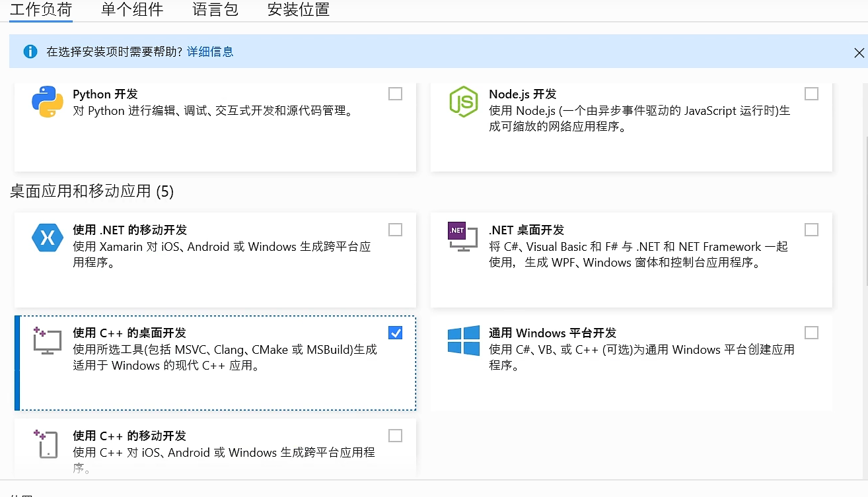Switch to the 工作负荷 tab

tap(41, 10)
